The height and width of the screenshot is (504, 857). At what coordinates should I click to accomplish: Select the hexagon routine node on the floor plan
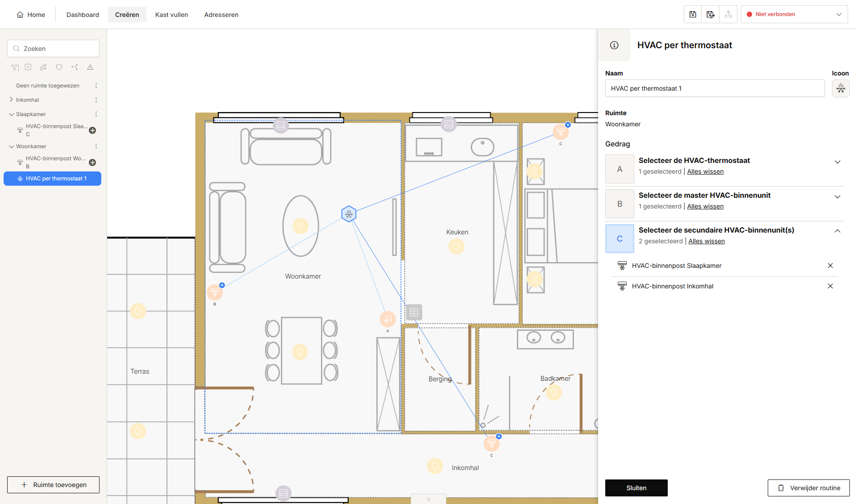click(349, 214)
